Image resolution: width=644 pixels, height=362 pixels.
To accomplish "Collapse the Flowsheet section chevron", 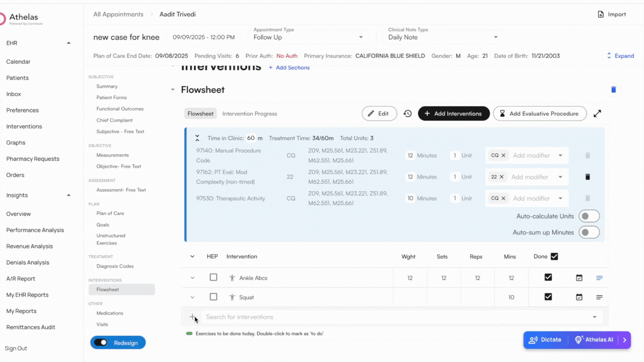I will [173, 89].
